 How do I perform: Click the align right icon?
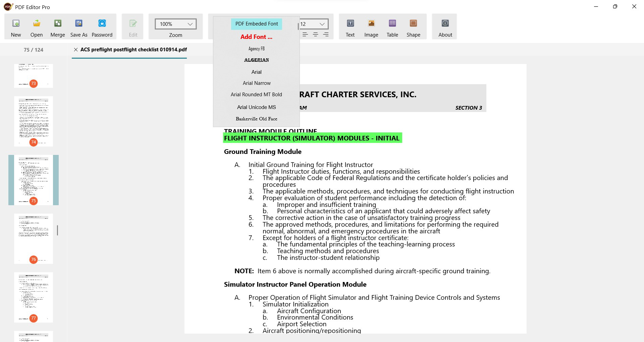click(326, 35)
